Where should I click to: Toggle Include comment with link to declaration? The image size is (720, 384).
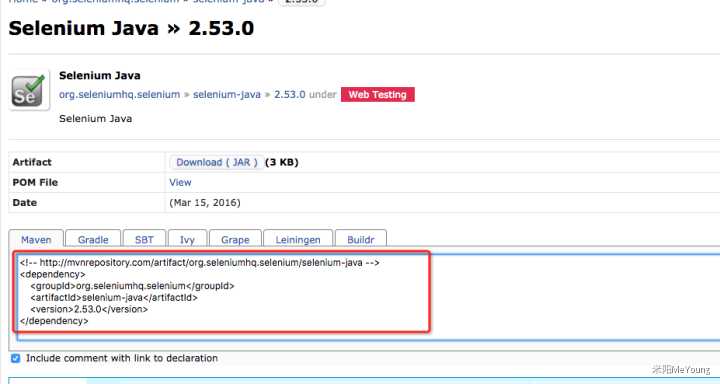coord(16,358)
